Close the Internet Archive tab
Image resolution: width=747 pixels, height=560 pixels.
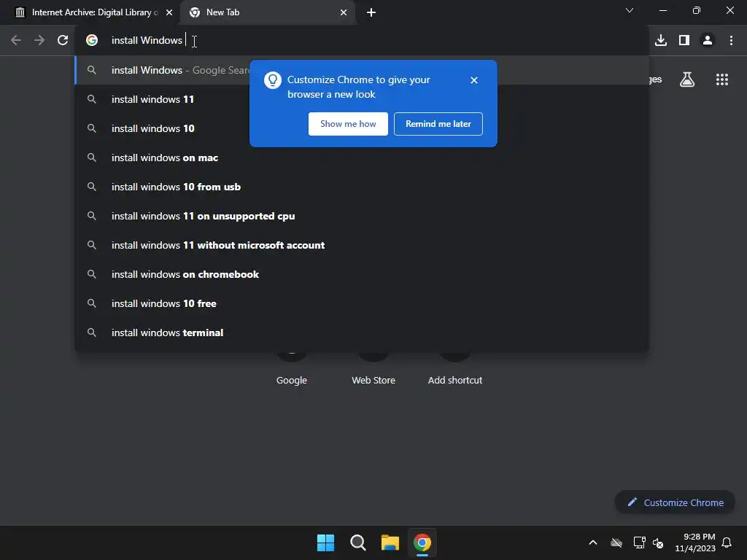coord(169,12)
